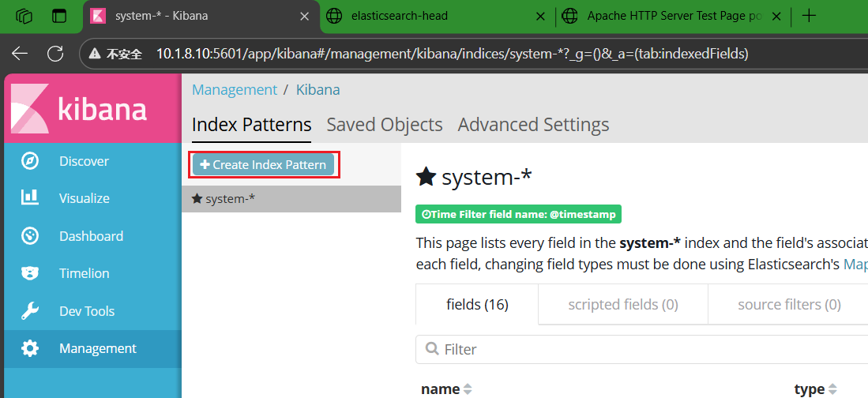Open the Dev Tools wrench icon
This screenshot has width=868, height=398.
coord(30,311)
